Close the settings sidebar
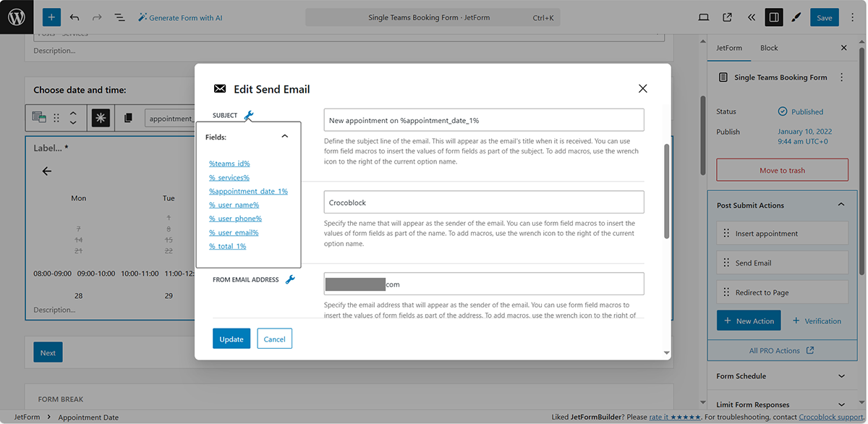The image size is (868, 424). tap(843, 48)
